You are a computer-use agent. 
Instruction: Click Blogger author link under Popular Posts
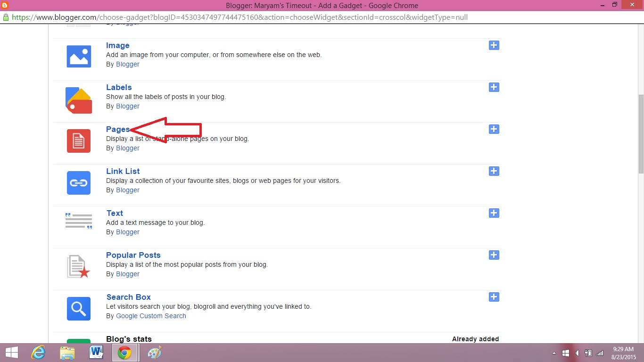128,274
